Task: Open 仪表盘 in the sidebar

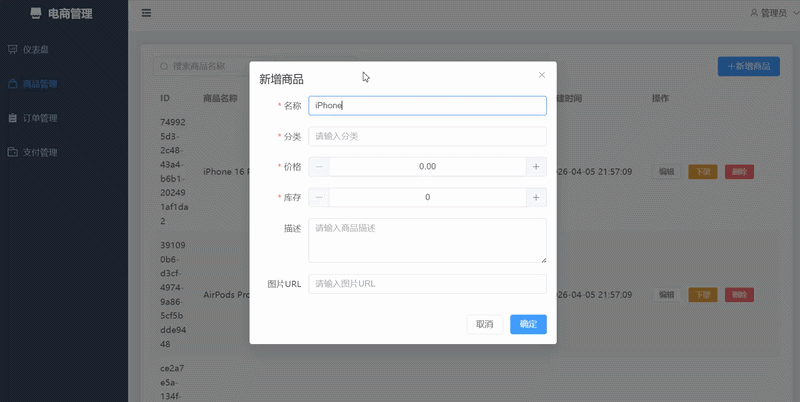Action: (40, 49)
